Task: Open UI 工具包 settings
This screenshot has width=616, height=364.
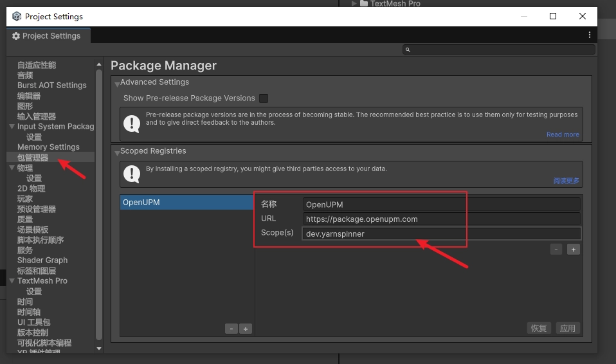Action: (x=34, y=322)
